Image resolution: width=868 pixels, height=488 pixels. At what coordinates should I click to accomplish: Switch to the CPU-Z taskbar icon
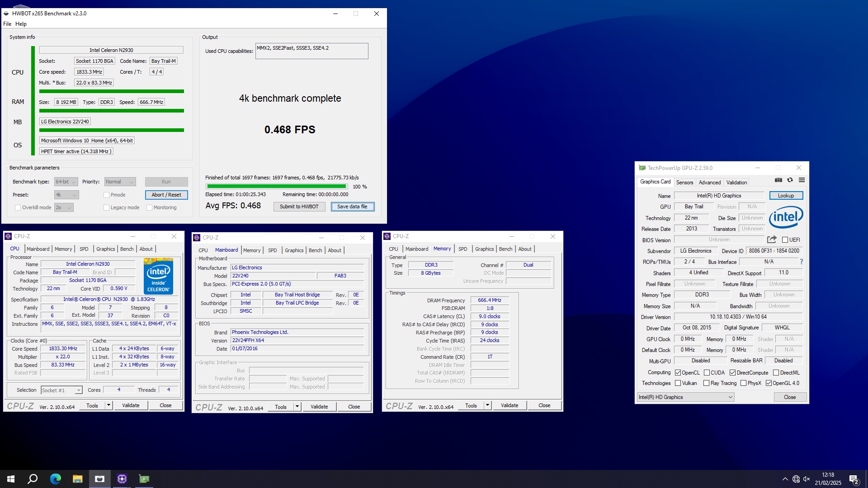122,479
